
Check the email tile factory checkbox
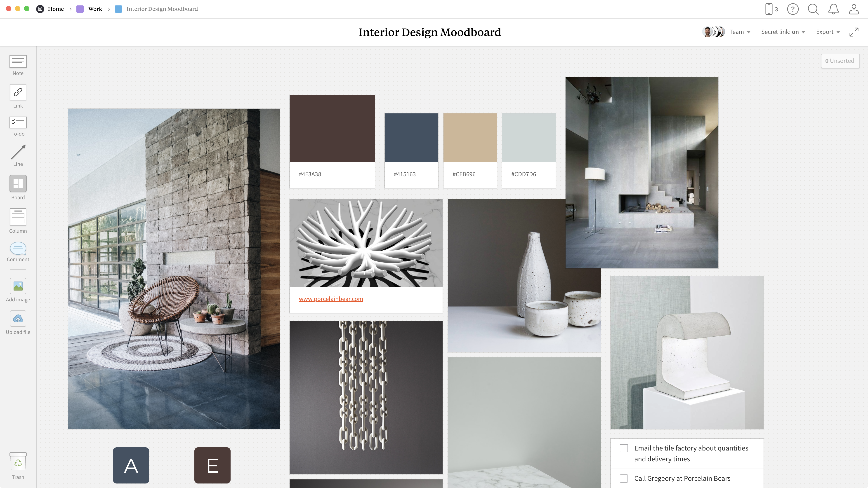pyautogui.click(x=624, y=448)
